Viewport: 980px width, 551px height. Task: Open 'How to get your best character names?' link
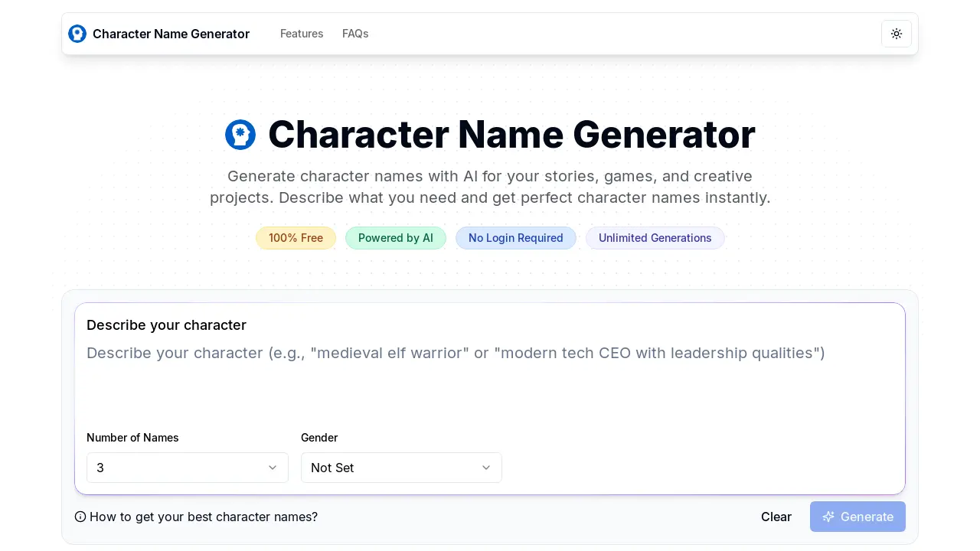click(x=204, y=517)
